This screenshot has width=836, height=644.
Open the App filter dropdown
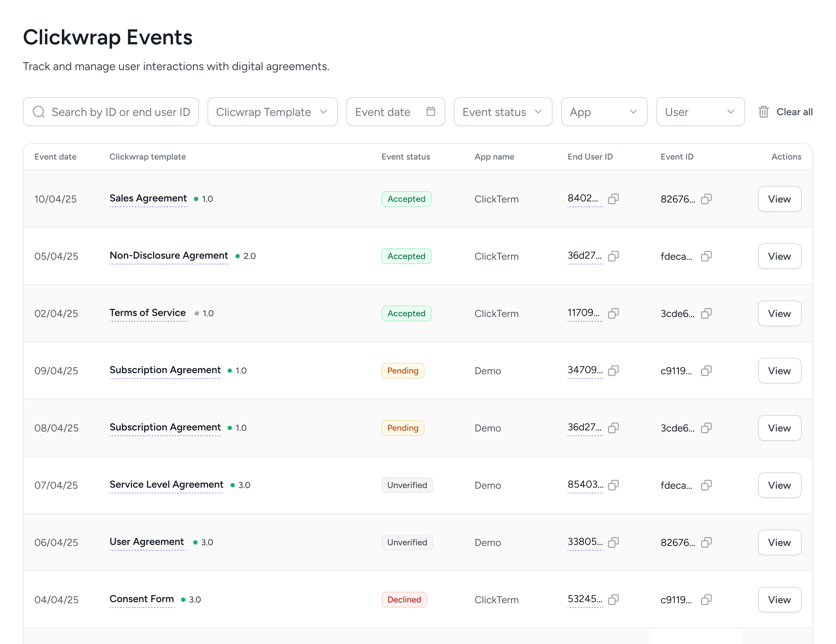604,112
